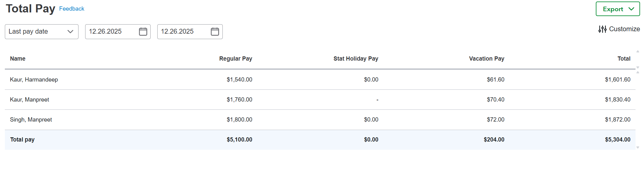
Task: Click the Customize sliders icon
Action: [x=602, y=29]
